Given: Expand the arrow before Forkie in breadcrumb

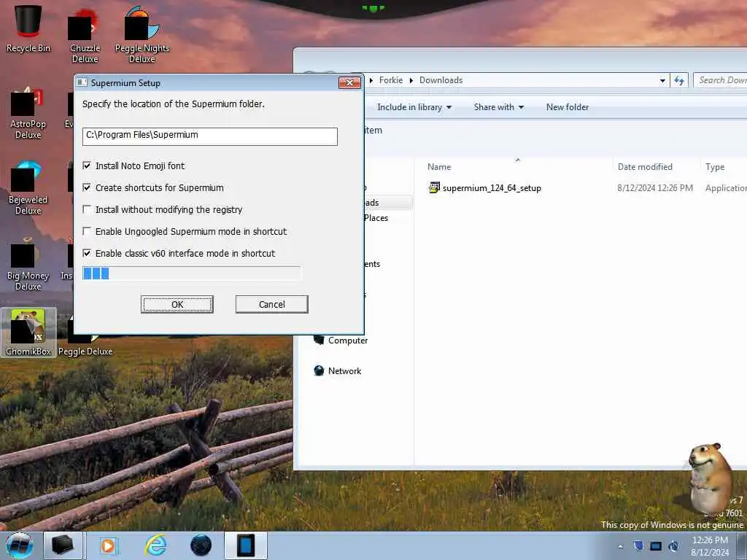Looking at the screenshot, I should (x=371, y=80).
